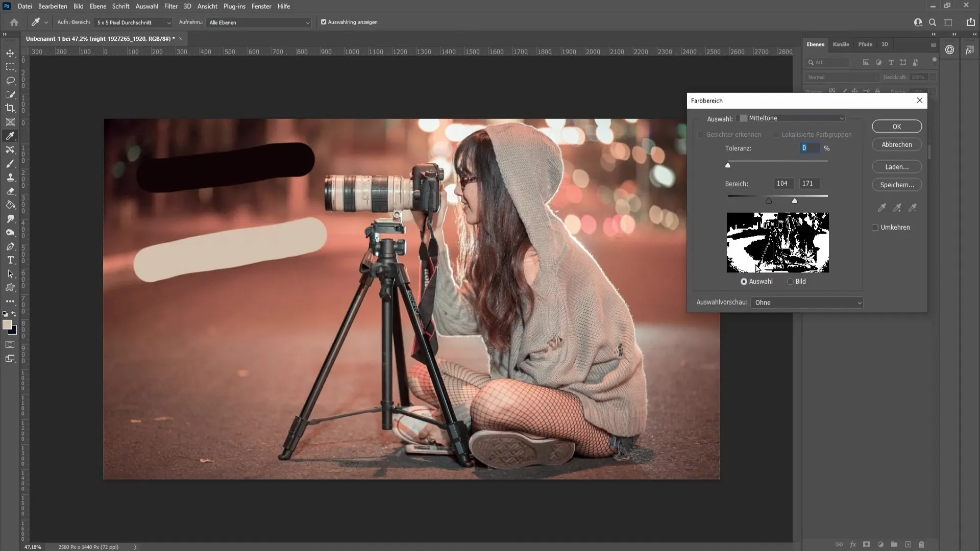The image size is (980, 551).
Task: Select the Pen tool
Action: coord(10,246)
